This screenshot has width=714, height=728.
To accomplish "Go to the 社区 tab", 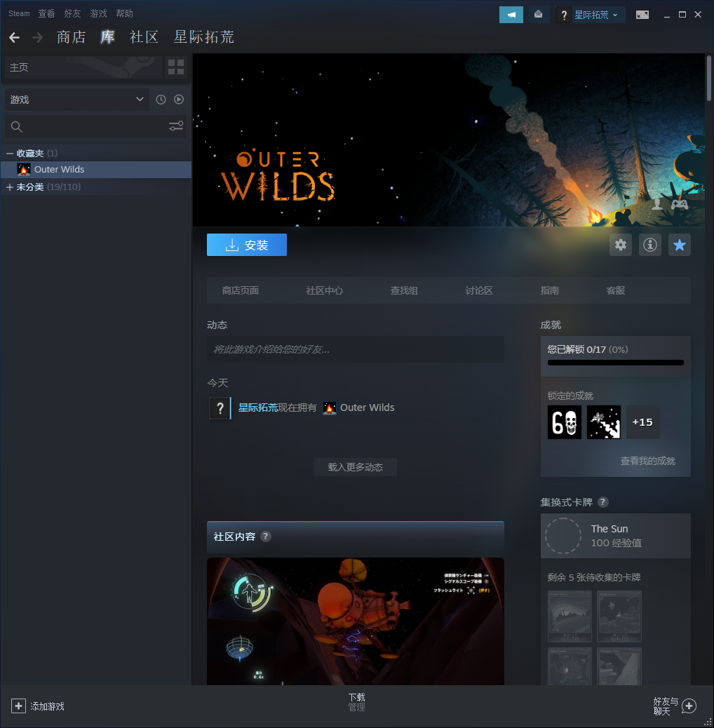I will 144,37.
